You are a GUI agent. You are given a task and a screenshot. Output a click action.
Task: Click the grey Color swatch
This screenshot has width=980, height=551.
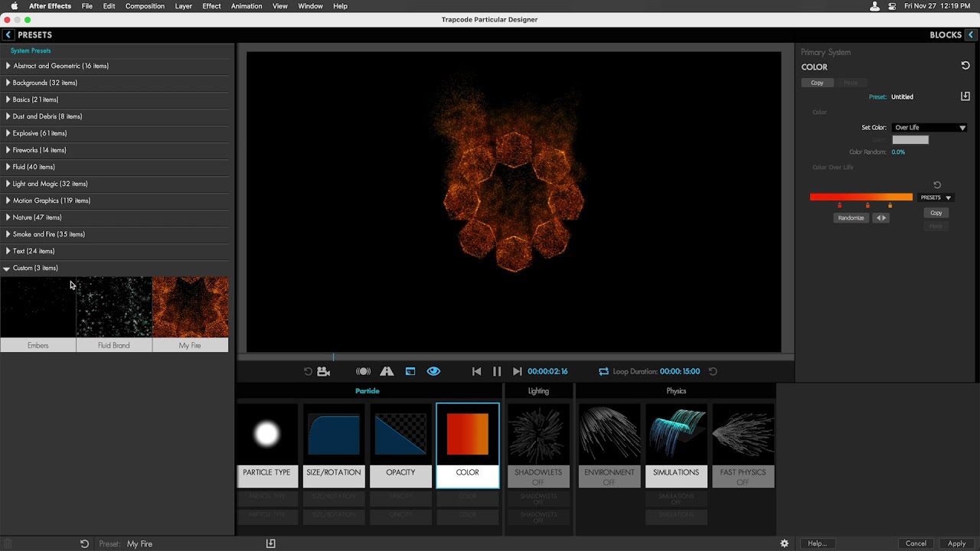[910, 139]
